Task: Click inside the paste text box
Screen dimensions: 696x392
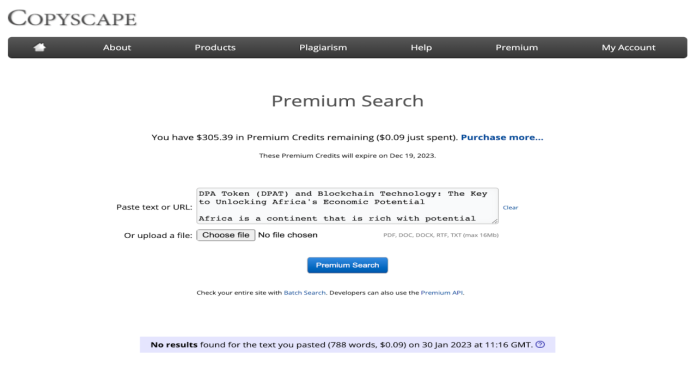Action: (x=347, y=206)
